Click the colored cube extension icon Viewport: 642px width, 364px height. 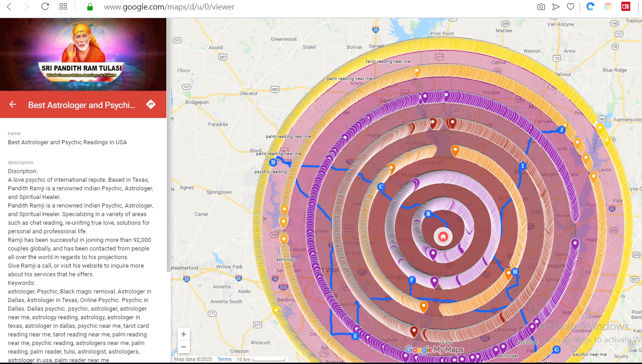(608, 6)
